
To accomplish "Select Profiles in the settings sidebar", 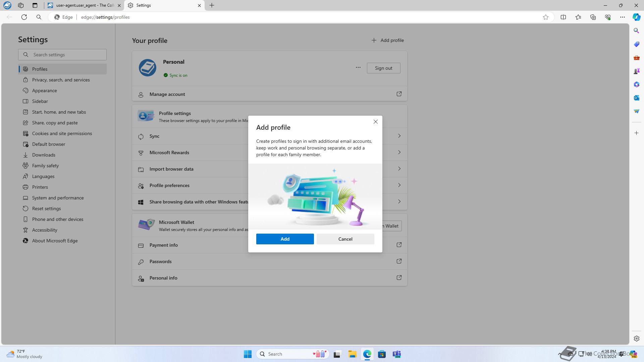I will point(62,69).
